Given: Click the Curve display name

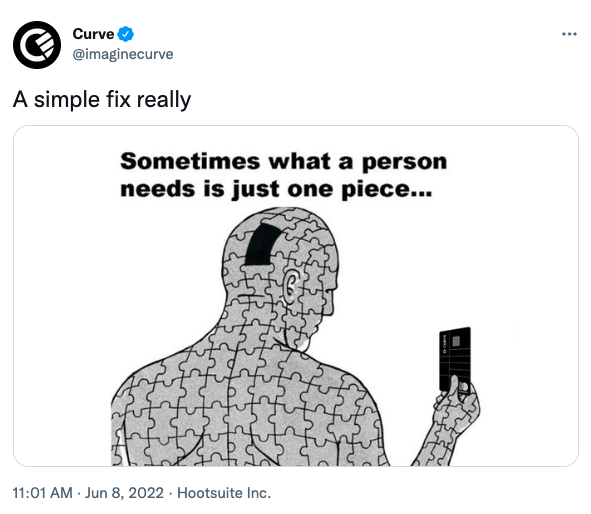Looking at the screenshot, I should (x=93, y=34).
